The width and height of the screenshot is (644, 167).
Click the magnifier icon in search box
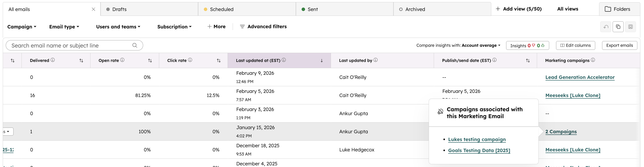coord(135,45)
